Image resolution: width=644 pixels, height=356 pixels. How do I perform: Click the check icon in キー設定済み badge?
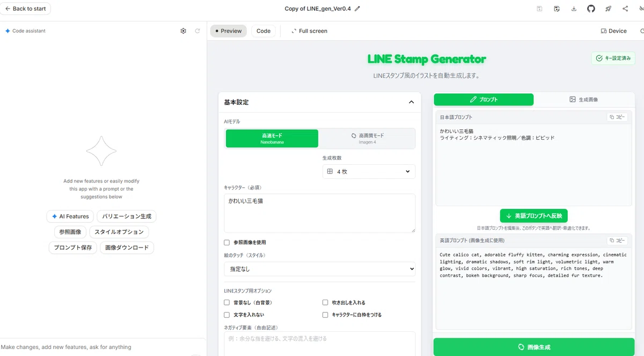coord(599,58)
